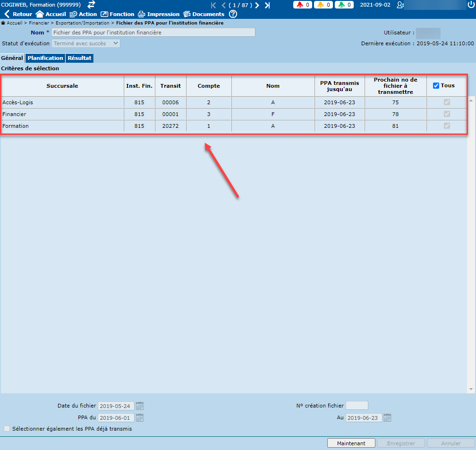Screen dimensions: 476x450
Task: Open calendar picker for Date du fichier
Action: [140, 406]
